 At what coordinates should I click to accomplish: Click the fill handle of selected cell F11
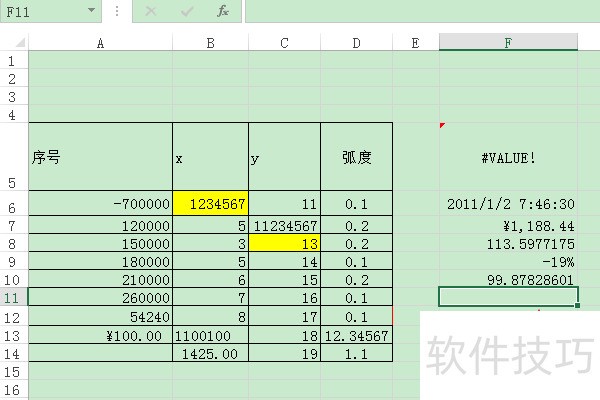pos(577,305)
